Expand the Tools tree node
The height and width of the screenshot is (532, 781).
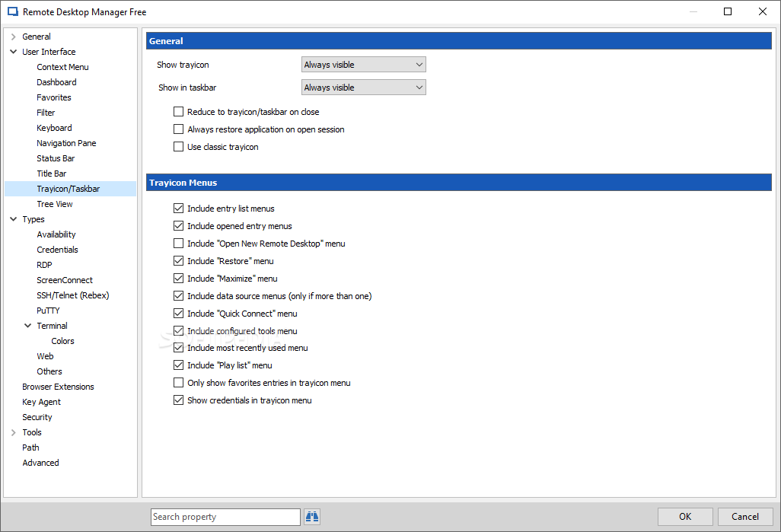pyautogui.click(x=14, y=432)
